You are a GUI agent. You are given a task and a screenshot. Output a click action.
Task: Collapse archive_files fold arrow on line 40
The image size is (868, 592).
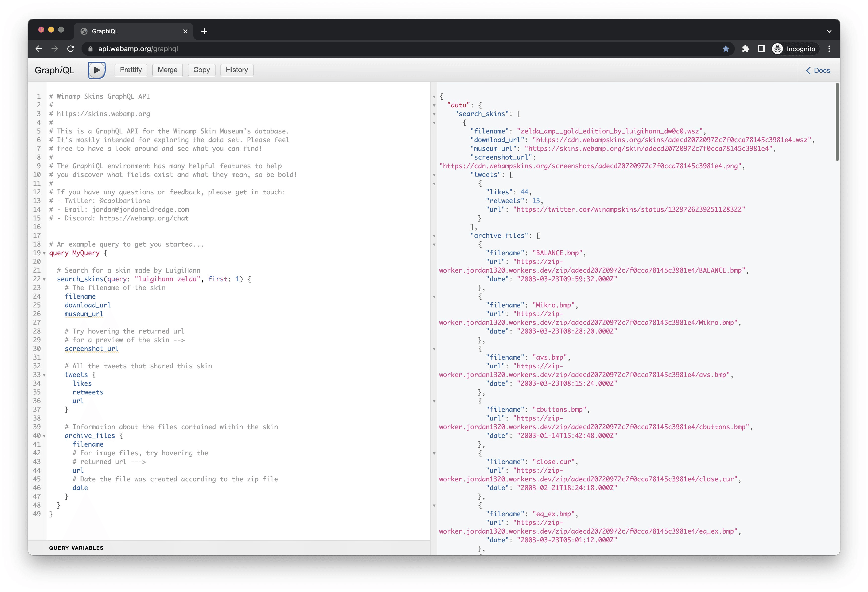[x=44, y=436]
